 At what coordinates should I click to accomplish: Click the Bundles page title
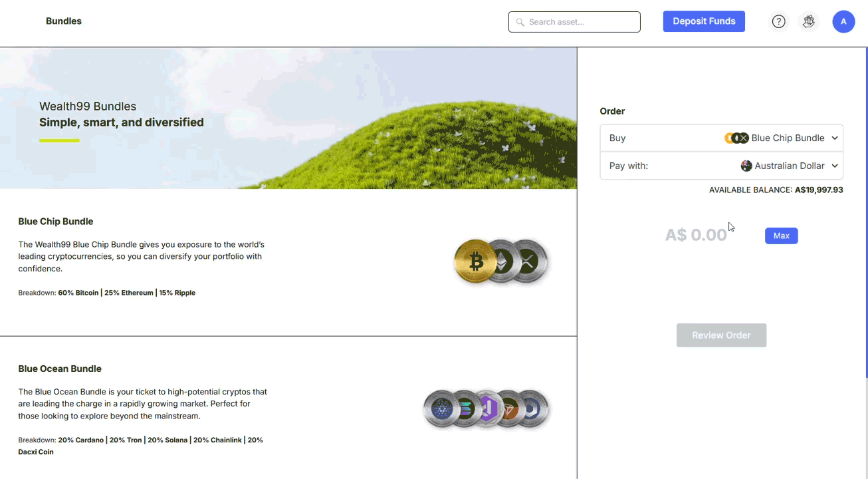64,21
